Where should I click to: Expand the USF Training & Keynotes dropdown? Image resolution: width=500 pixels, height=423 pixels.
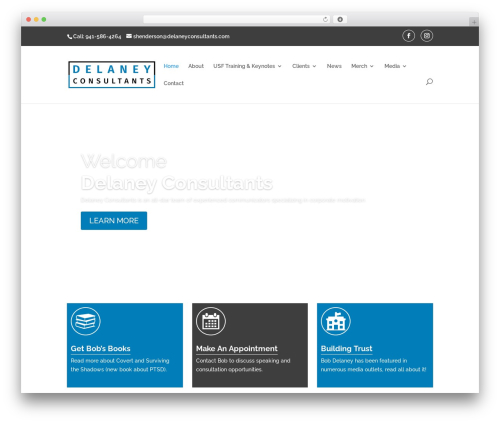[x=247, y=66]
